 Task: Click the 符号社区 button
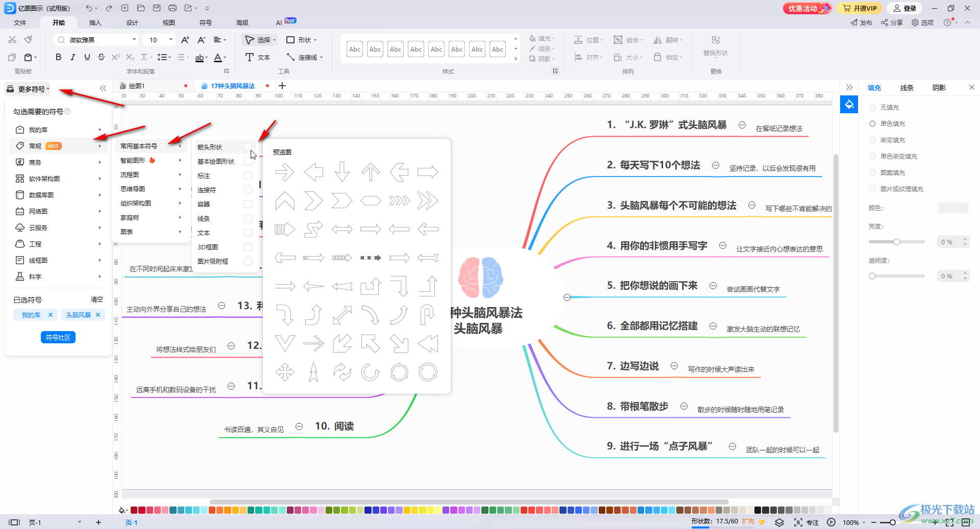click(58, 337)
